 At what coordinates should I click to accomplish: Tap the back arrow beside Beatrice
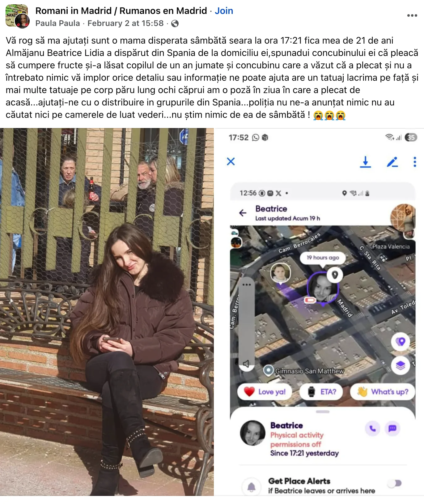click(243, 213)
